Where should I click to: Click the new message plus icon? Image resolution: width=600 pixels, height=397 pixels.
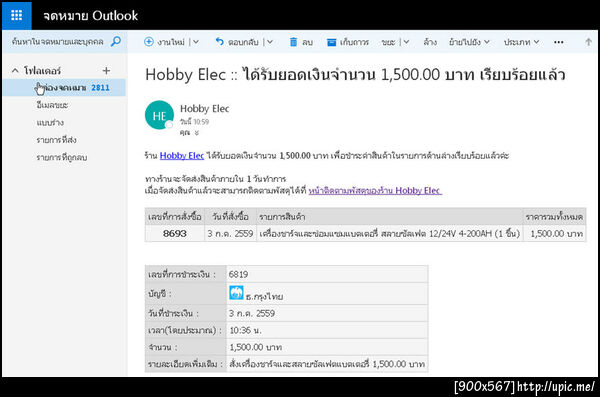pos(149,42)
